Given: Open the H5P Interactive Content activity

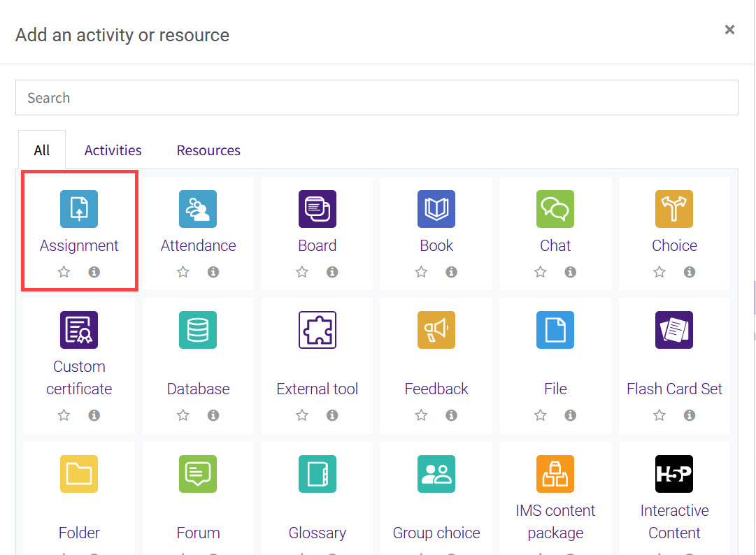Looking at the screenshot, I should pos(674,474).
